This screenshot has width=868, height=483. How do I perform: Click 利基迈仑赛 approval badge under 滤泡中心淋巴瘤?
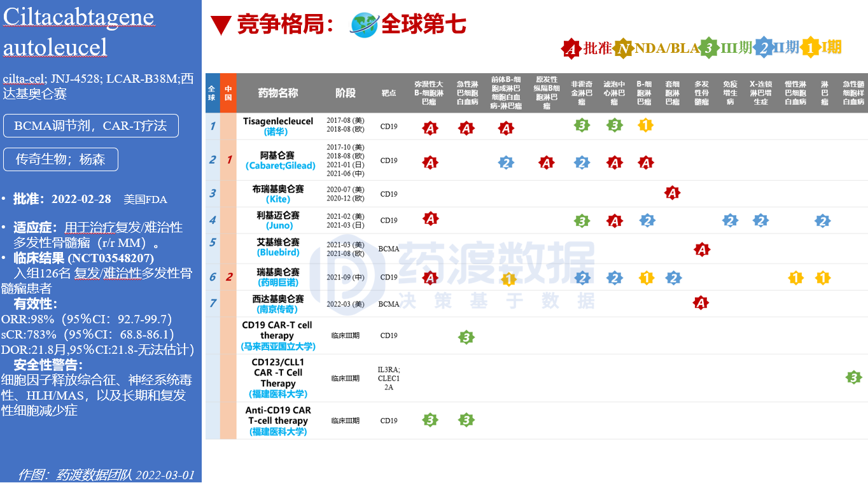pos(614,221)
